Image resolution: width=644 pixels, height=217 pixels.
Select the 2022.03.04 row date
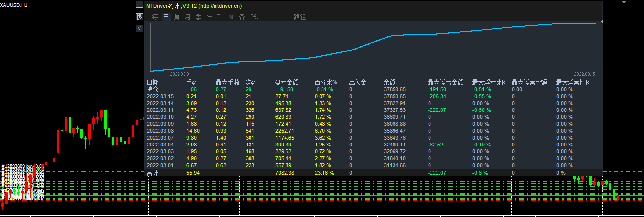pos(160,145)
